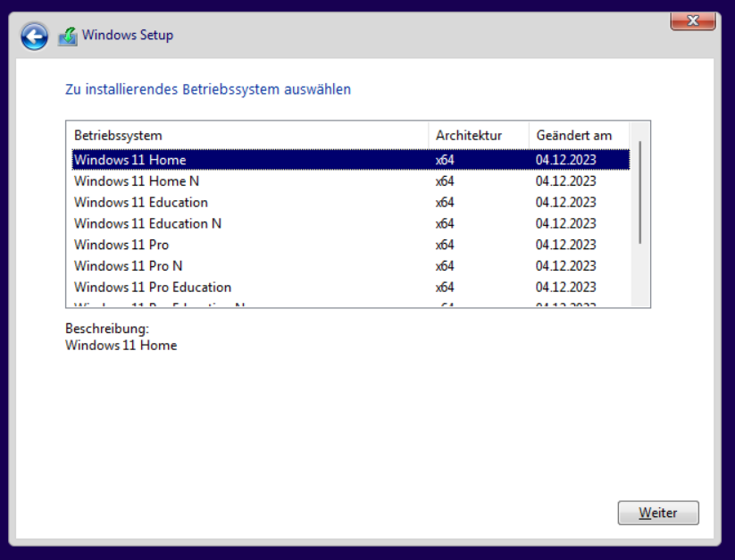Click the Architektur column header
The image size is (735, 560).
pos(479,136)
